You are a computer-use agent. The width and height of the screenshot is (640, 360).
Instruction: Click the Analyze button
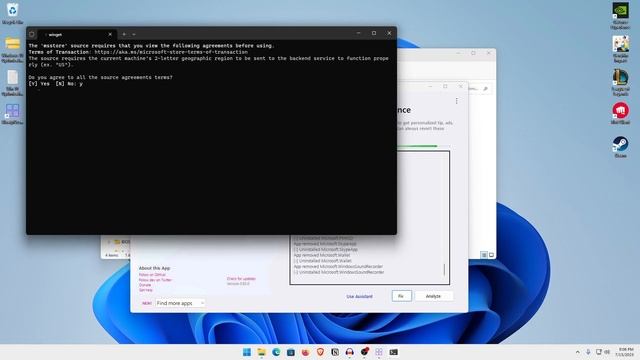[433, 296]
